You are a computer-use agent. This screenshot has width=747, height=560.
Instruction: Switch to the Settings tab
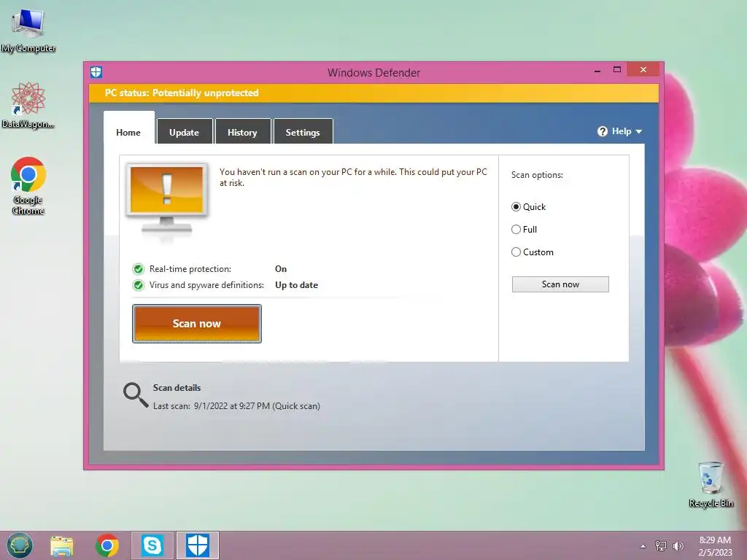click(x=303, y=132)
